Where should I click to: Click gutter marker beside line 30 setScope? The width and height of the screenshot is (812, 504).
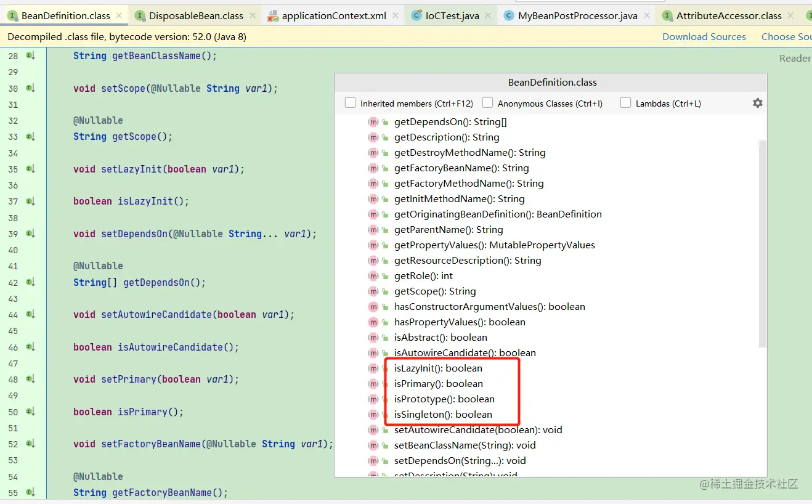pos(30,88)
